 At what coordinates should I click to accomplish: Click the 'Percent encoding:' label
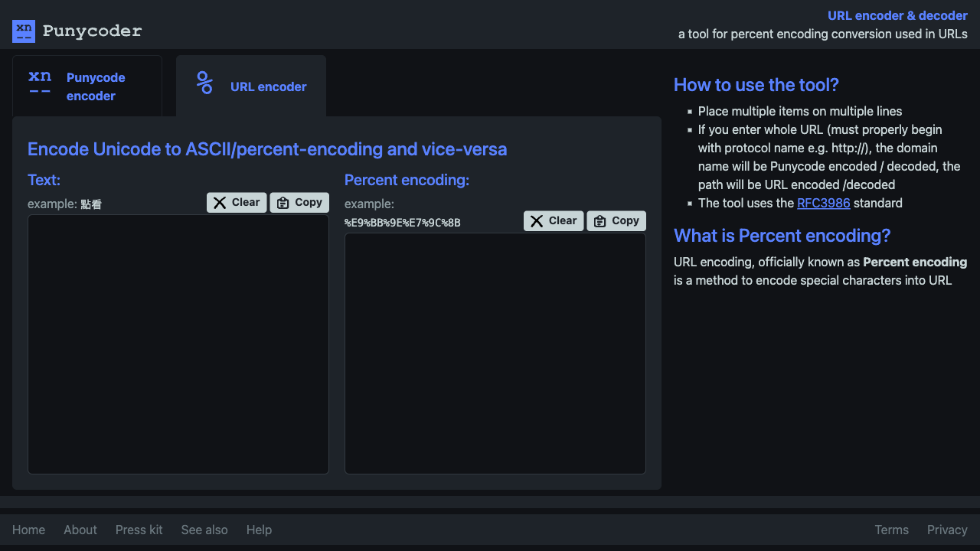[407, 180]
